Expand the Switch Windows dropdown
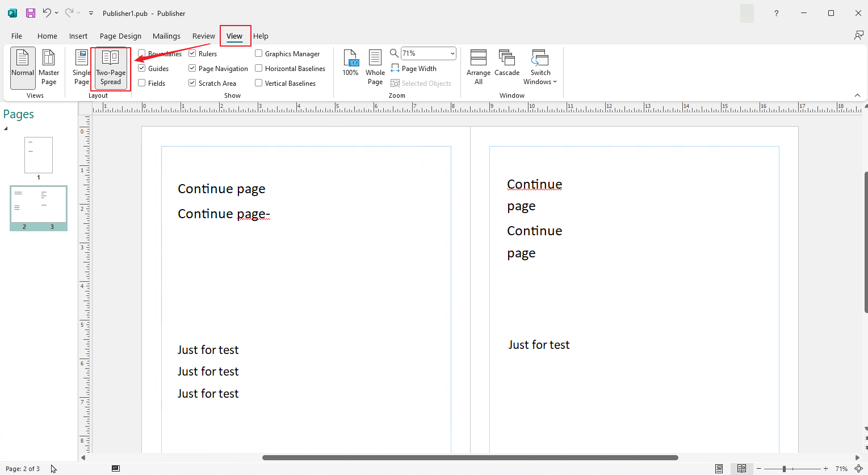Image resolution: width=868 pixels, height=475 pixels. click(x=540, y=68)
